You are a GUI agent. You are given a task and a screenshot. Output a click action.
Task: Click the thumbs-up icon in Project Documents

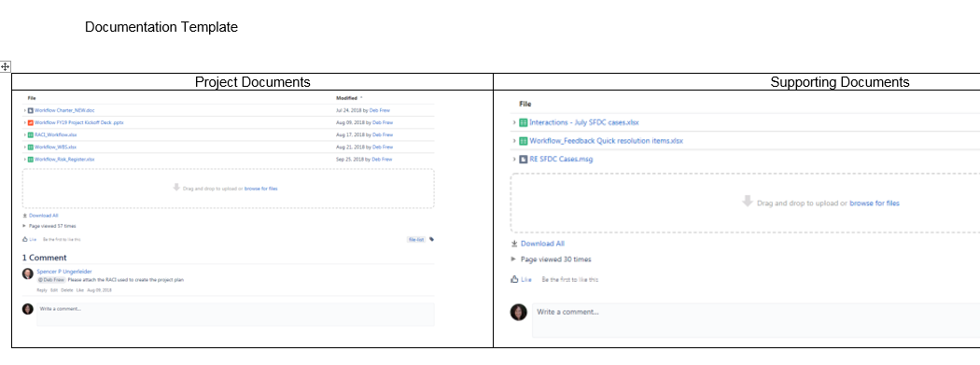coord(25,239)
